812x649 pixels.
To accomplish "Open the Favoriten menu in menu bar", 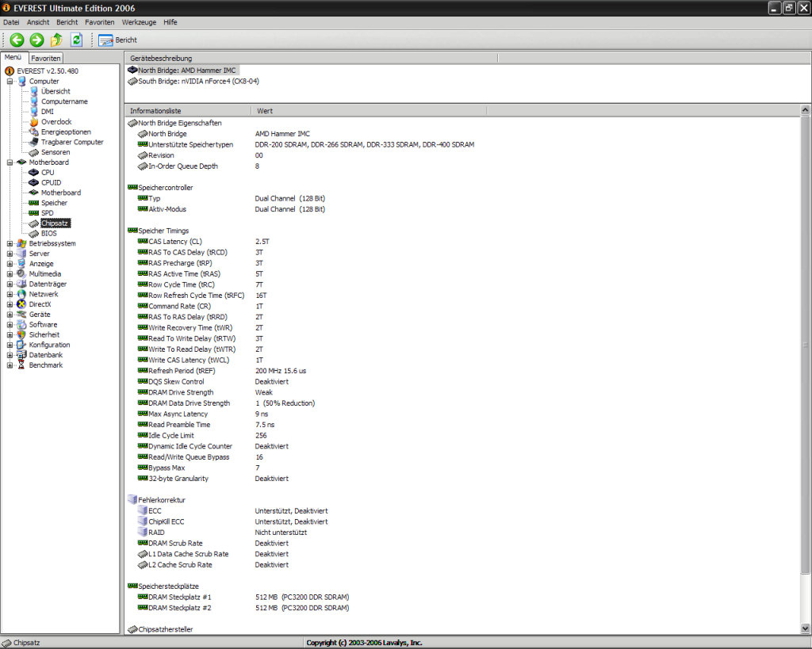I will (99, 22).
